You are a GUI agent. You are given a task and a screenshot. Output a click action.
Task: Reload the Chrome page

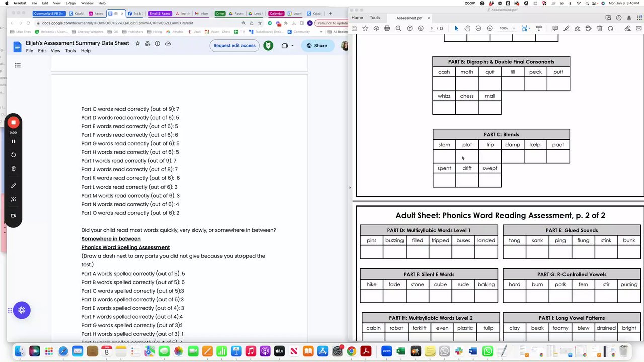tap(29, 23)
